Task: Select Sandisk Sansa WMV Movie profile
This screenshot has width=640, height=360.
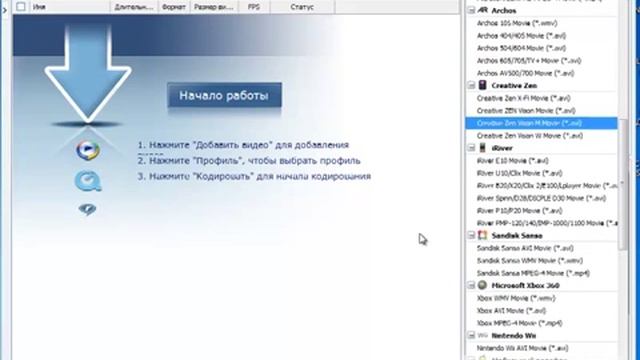Action: click(530, 261)
